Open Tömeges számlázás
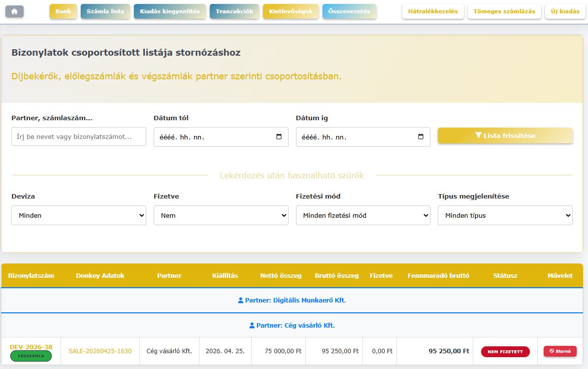The height and width of the screenshot is (369, 588). coord(504,11)
